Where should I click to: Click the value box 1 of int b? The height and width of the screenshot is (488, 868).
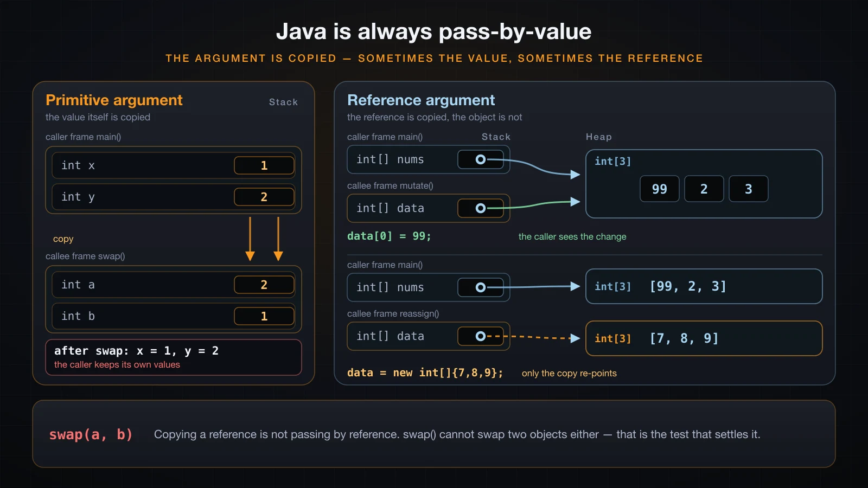tap(264, 316)
